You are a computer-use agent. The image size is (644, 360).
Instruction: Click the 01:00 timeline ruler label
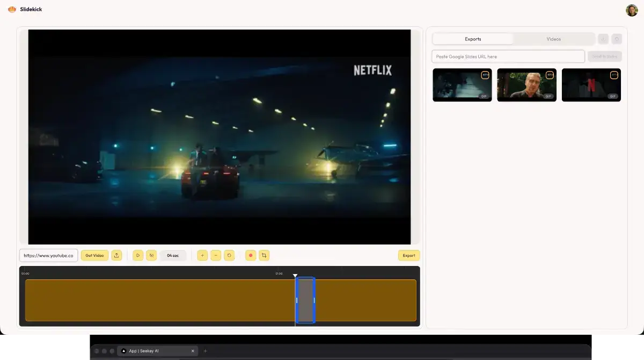point(279,273)
